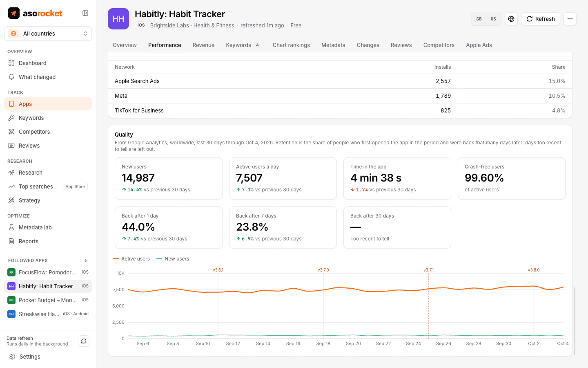Open Settings gear in sidebar
Screen dimensions: 588x368
48,357
